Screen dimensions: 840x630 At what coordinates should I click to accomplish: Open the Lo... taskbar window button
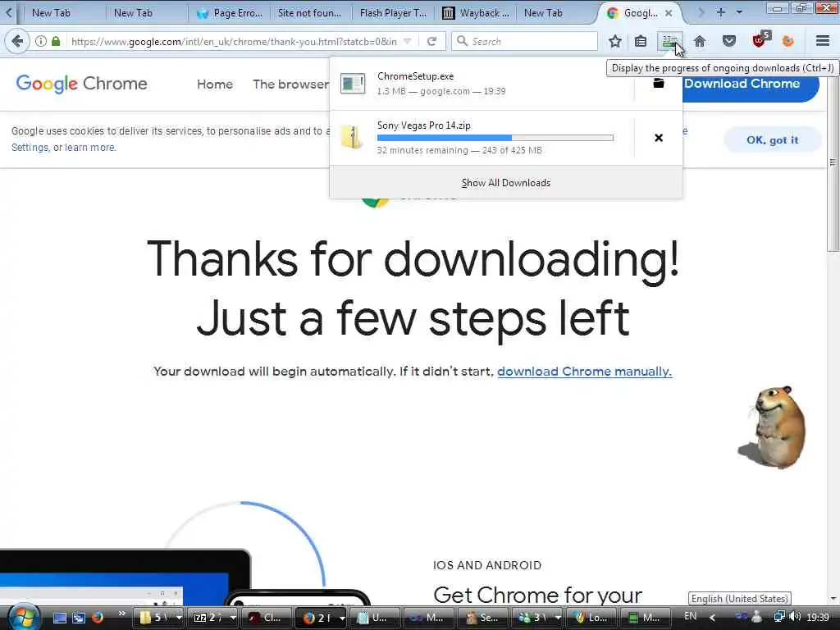(591, 618)
